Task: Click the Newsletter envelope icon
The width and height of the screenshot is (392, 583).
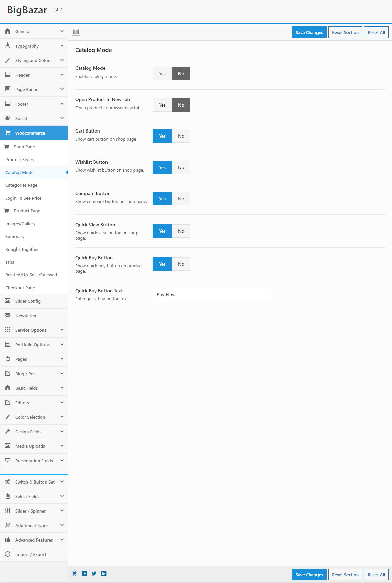Action: [x=8, y=316]
